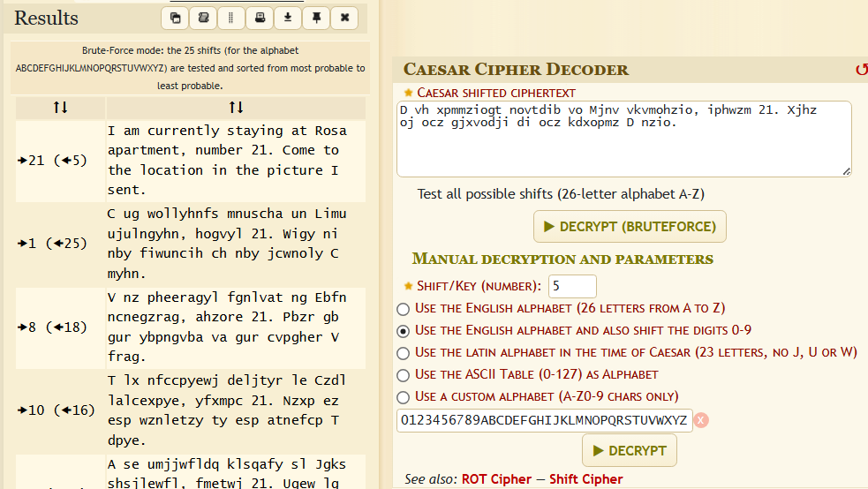The width and height of the screenshot is (868, 489).
Task: Pin the Results panel
Action: 316,18
